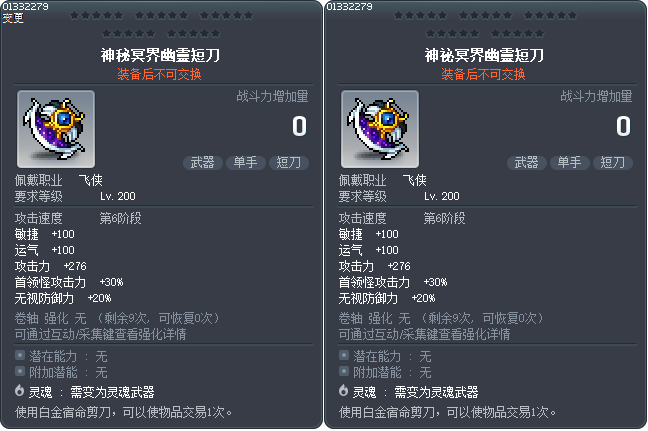
Task: Click the 附加潜能 square icon in left panel
Action: point(20,371)
